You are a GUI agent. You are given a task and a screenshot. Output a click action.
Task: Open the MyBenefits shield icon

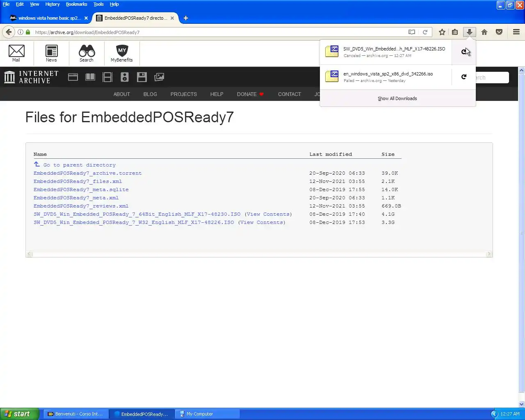[x=122, y=53]
